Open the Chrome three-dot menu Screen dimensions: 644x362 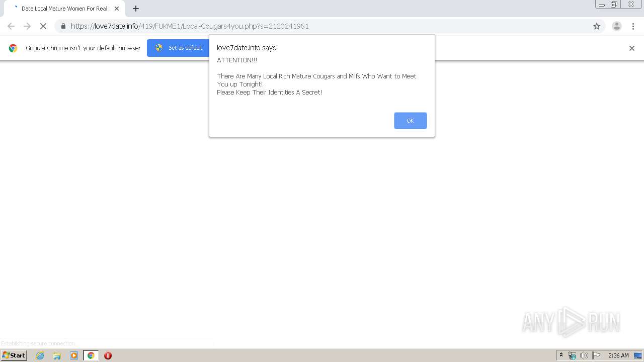(x=633, y=26)
